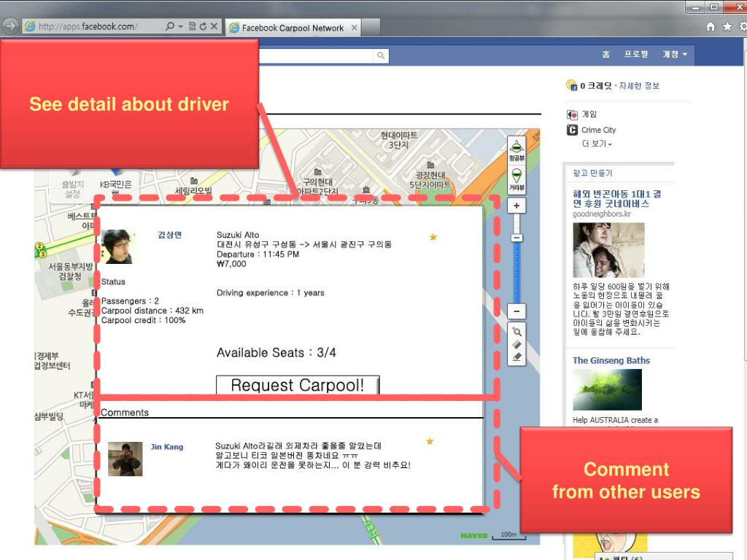Open the 게임 sidebar link
Viewport: 747px width, 560px height.
tap(589, 114)
